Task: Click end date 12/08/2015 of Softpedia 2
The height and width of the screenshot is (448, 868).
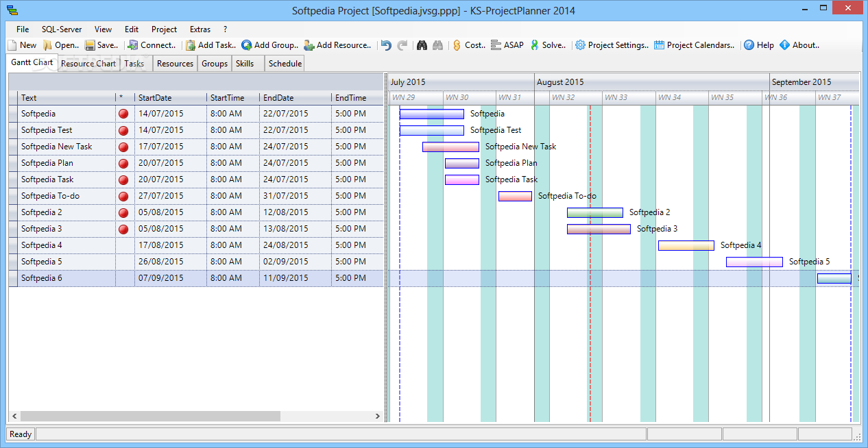Action: point(296,212)
